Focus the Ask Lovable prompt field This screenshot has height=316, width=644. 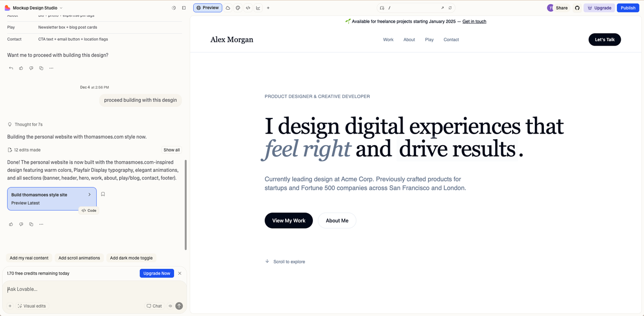(x=91, y=289)
